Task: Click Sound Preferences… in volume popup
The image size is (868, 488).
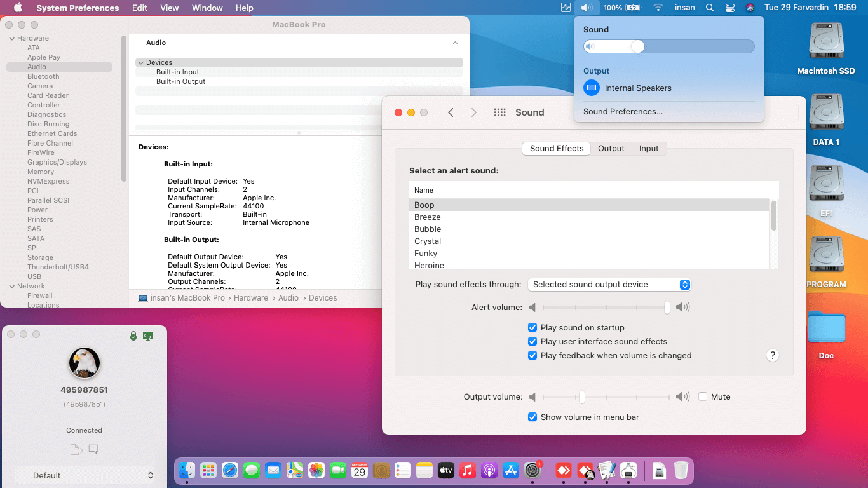Action: 623,111
